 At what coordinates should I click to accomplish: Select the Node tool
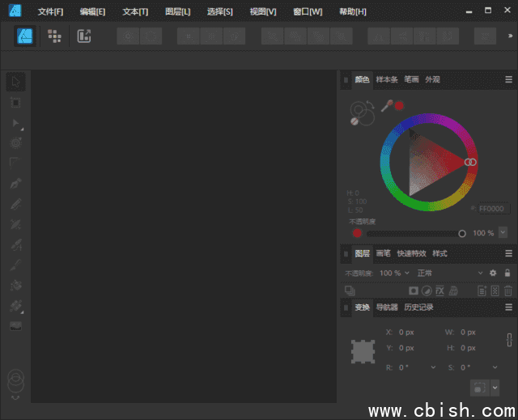pos(15,123)
